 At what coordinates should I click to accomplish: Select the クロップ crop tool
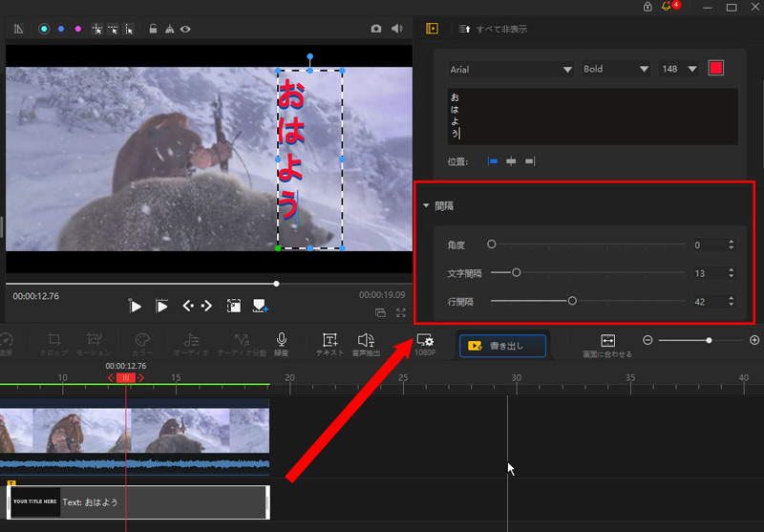pyautogui.click(x=53, y=344)
